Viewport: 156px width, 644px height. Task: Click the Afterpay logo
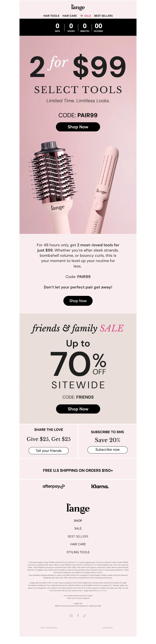[x=54, y=486]
